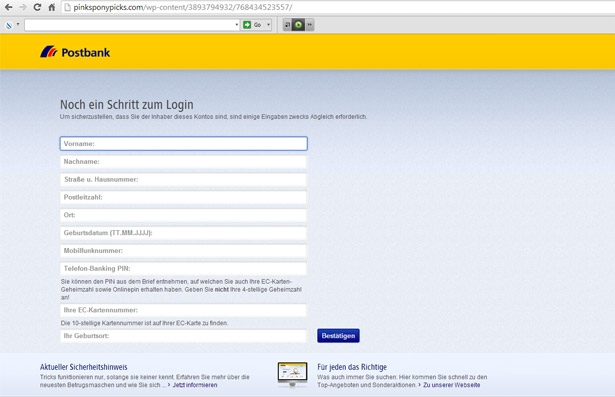This screenshot has width=615, height=397.
Task: Click the Vorname field
Action: [184, 144]
